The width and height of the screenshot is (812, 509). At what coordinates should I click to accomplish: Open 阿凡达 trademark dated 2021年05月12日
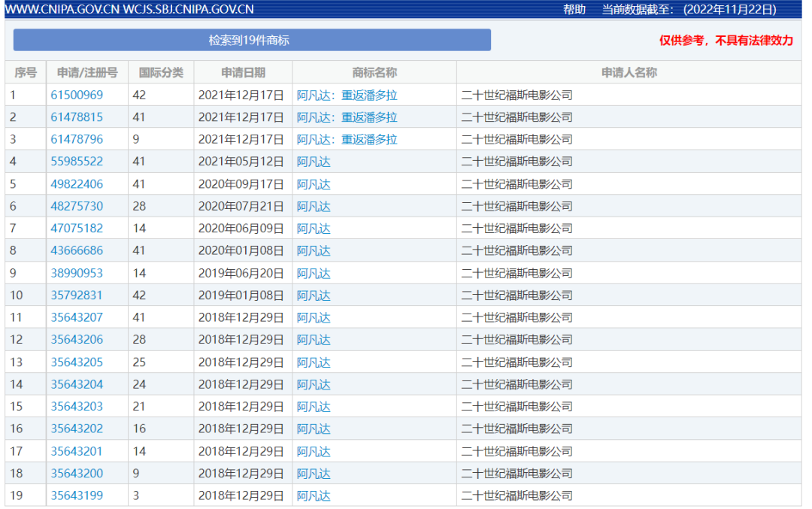tap(314, 162)
